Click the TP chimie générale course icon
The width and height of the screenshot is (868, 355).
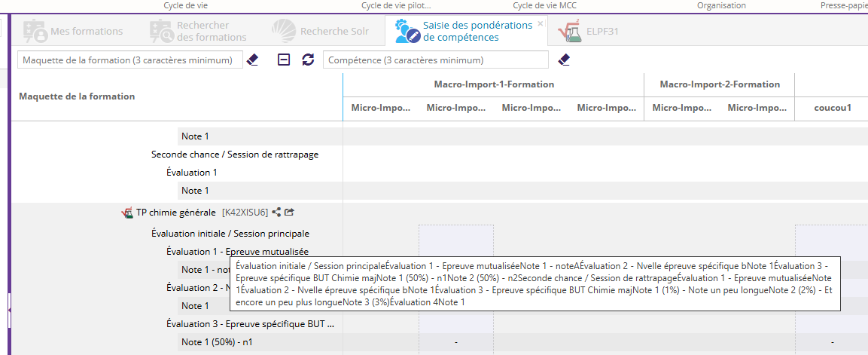tap(127, 213)
